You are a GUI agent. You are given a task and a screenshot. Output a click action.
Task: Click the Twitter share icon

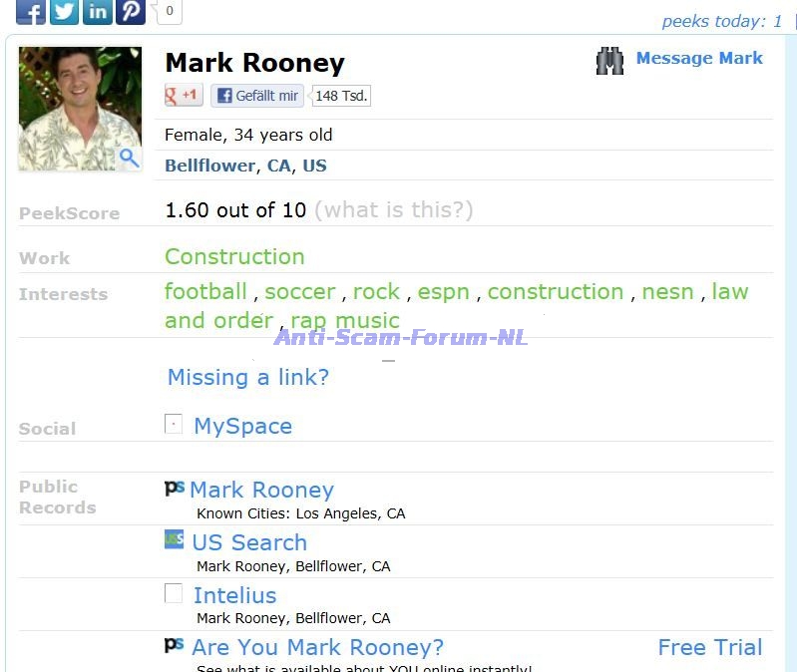click(65, 11)
